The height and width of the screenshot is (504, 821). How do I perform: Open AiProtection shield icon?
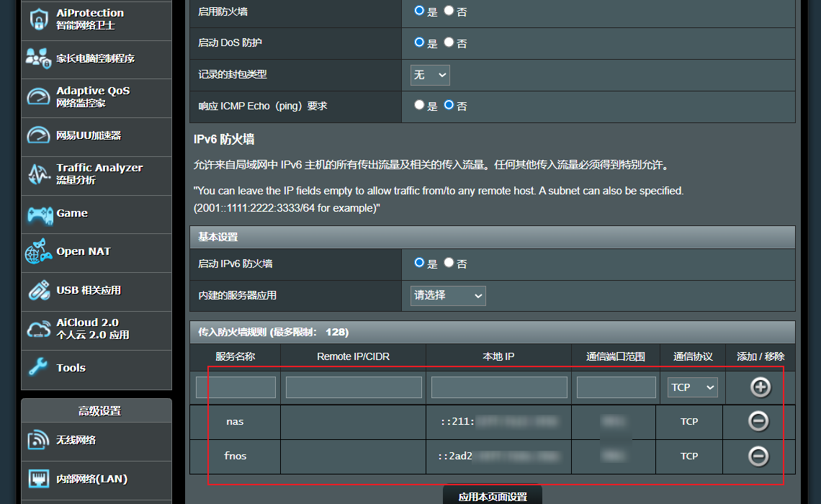39,19
